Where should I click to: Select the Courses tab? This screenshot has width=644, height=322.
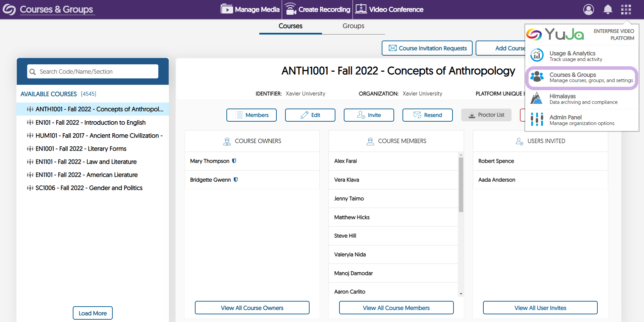(290, 26)
